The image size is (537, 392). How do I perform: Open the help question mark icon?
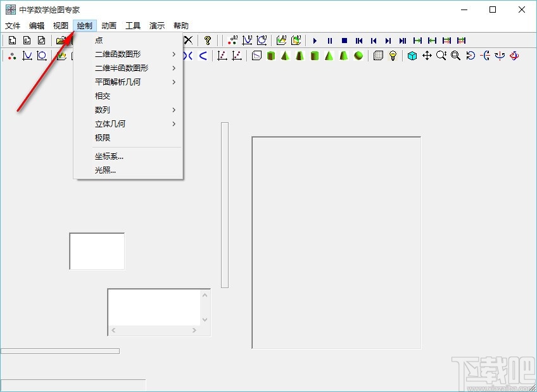point(206,39)
